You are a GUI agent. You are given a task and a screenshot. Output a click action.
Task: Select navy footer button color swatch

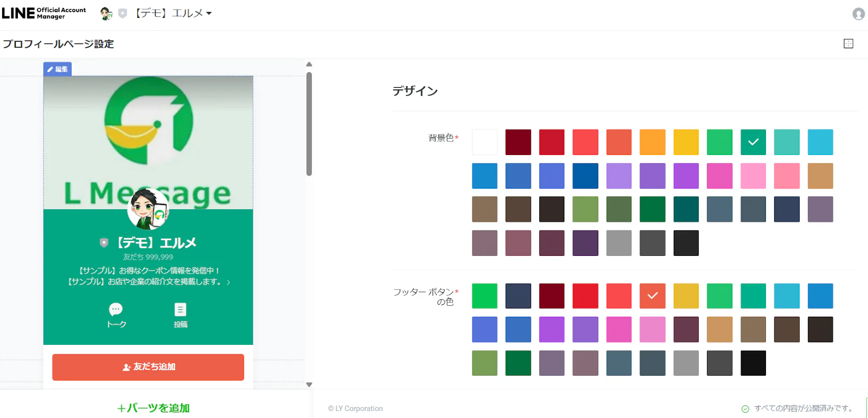518,296
